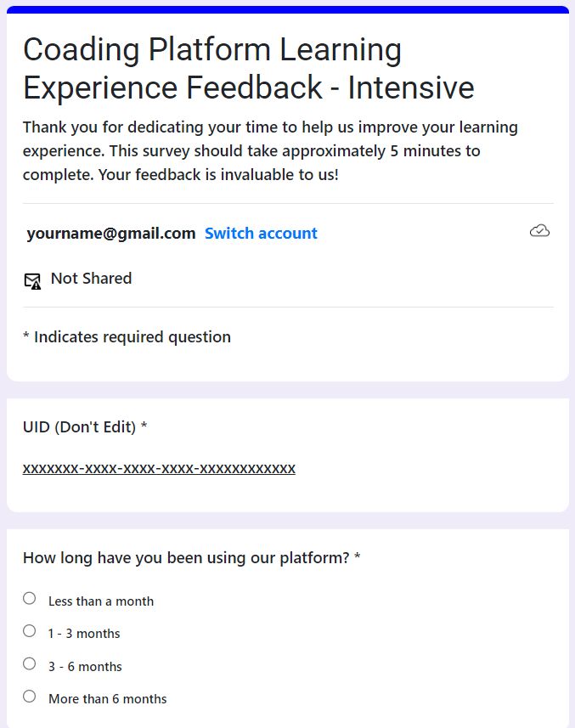Click the cloud draft-saved icon

tap(539, 231)
